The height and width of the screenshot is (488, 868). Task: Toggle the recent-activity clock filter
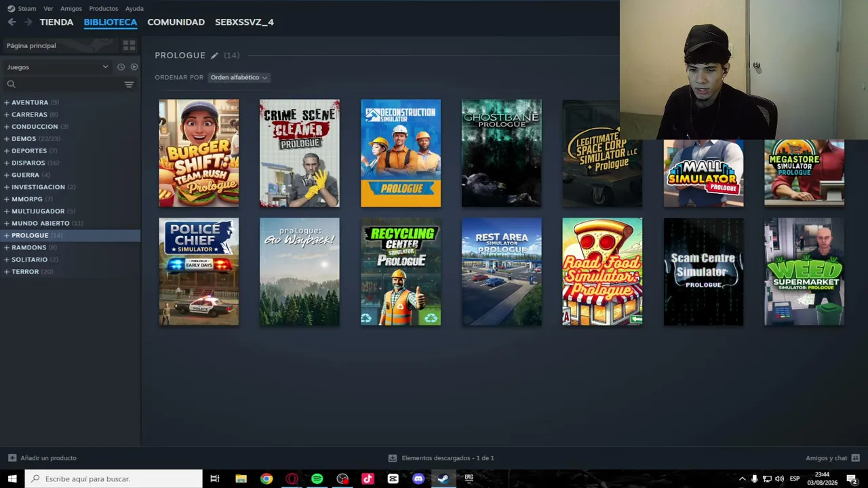pos(121,67)
